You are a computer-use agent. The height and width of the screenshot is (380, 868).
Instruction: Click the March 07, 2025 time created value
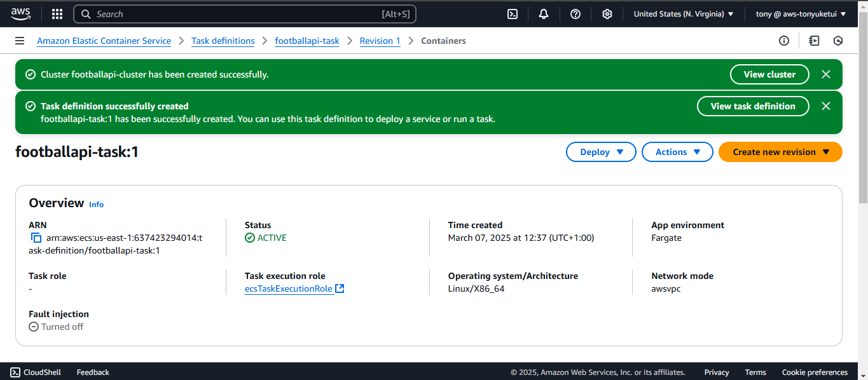[x=521, y=238]
